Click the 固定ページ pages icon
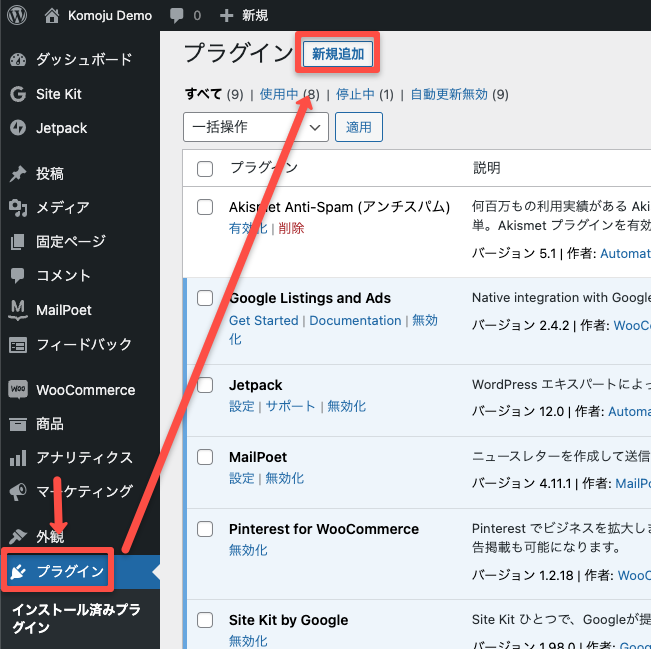 18,242
